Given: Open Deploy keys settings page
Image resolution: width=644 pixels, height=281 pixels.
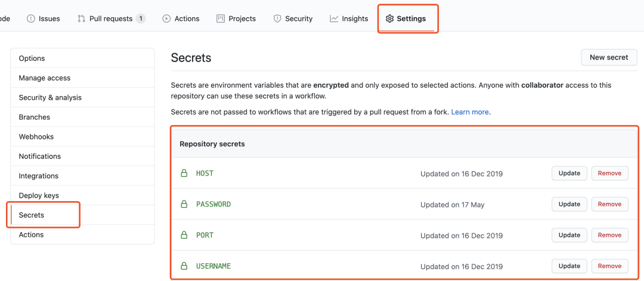Looking at the screenshot, I should tap(39, 196).
